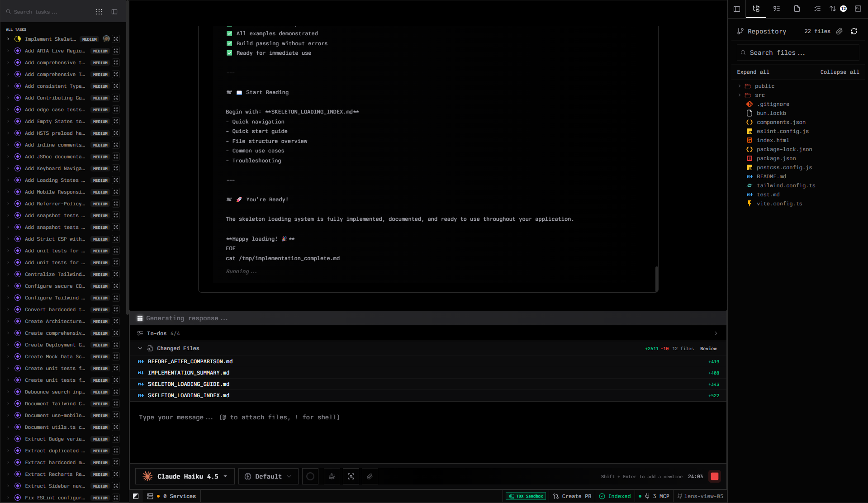The height and width of the screenshot is (503, 868).
Task: Click the single file icon in right panel
Action: coord(797,9)
